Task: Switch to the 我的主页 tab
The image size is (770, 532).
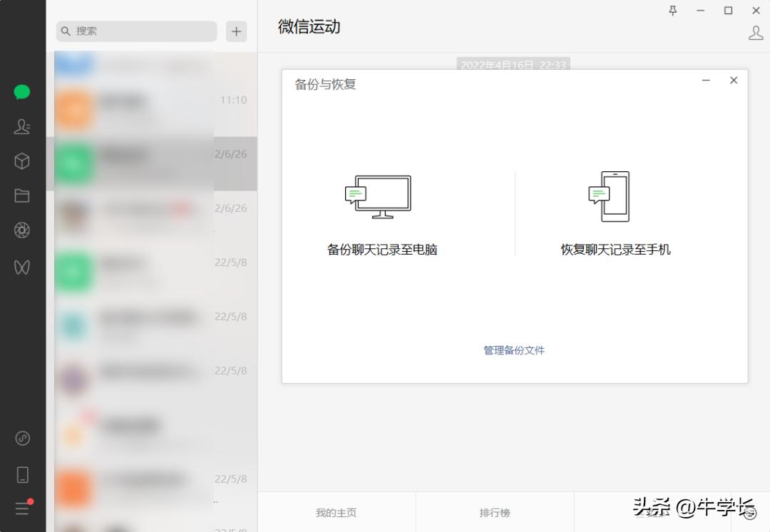Action: click(x=336, y=512)
